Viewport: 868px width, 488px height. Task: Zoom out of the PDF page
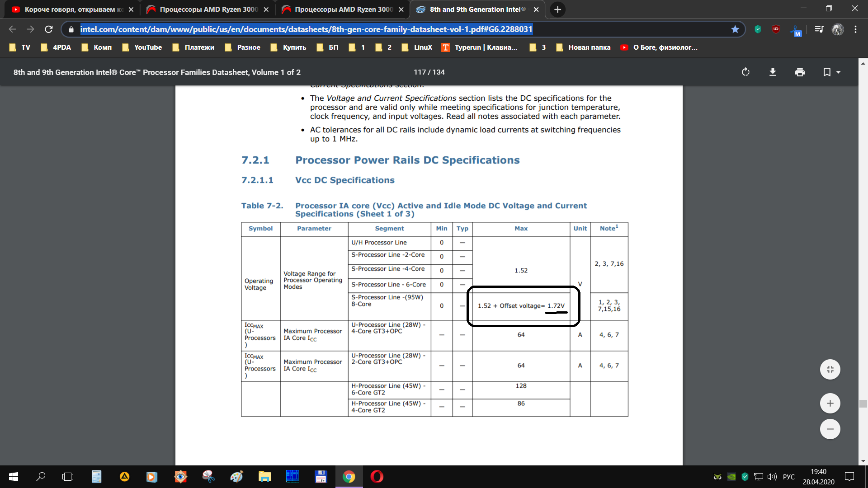pyautogui.click(x=830, y=429)
